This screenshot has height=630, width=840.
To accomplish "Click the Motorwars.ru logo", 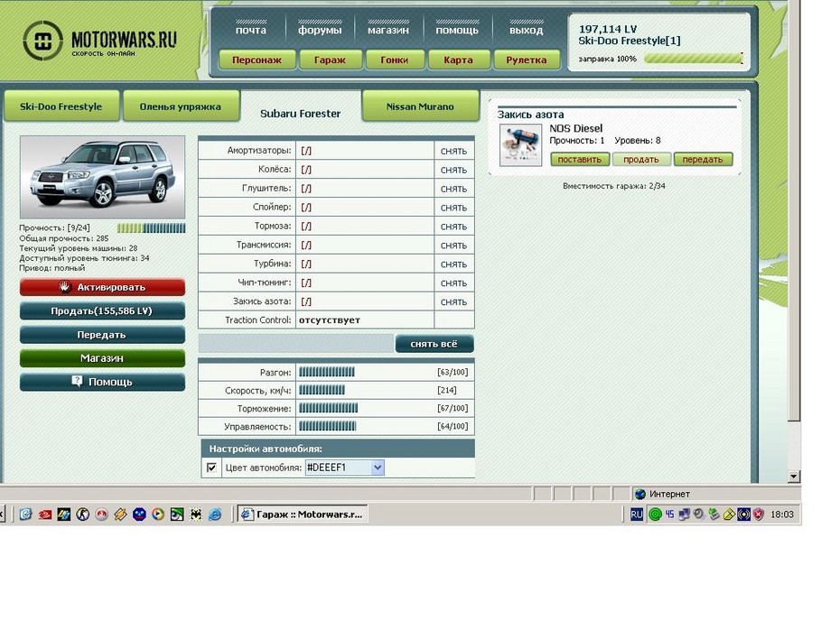I will (x=100, y=41).
